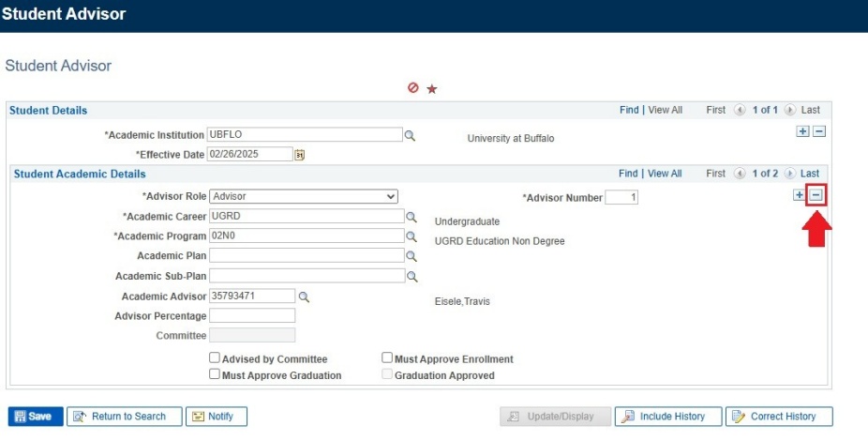Go to previous row in Student Details
The height and width of the screenshot is (441, 868).
pos(740,110)
